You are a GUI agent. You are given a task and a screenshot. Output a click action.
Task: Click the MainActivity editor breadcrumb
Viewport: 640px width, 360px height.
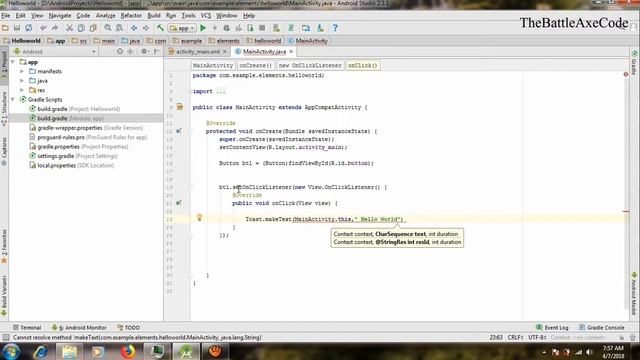point(213,65)
